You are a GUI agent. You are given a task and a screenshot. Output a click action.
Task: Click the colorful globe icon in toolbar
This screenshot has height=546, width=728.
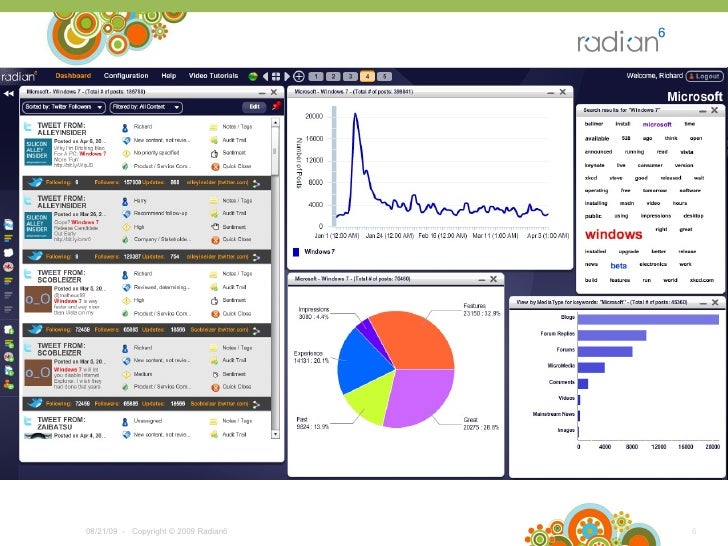pos(253,77)
